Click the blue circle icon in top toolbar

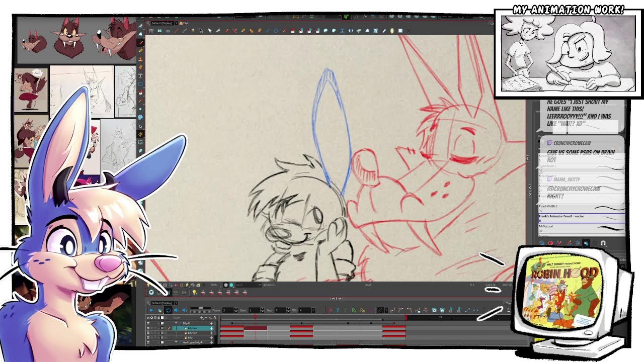tap(276, 31)
